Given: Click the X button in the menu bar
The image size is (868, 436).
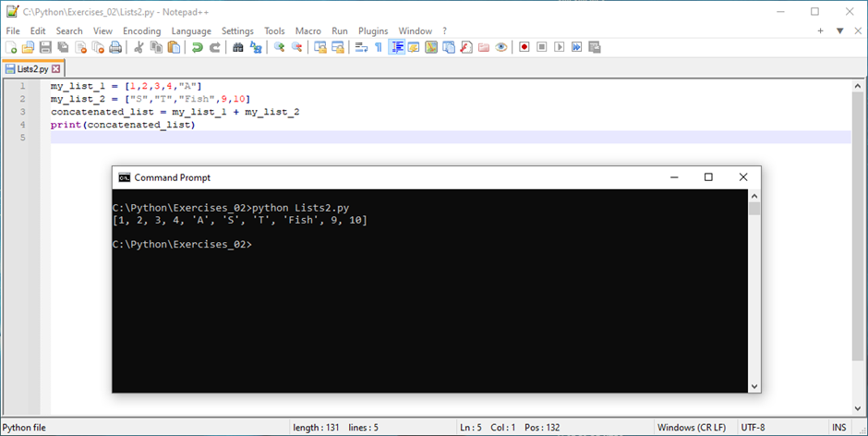Looking at the screenshot, I should coord(858,31).
